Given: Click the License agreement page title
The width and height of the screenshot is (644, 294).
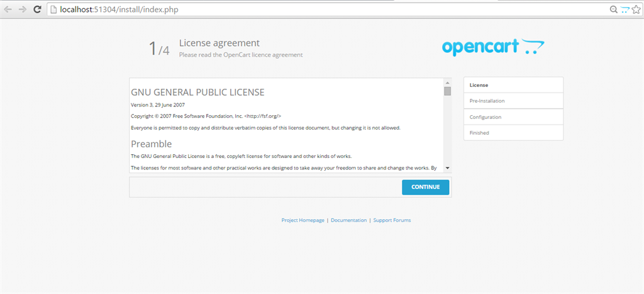Looking at the screenshot, I should (x=219, y=43).
